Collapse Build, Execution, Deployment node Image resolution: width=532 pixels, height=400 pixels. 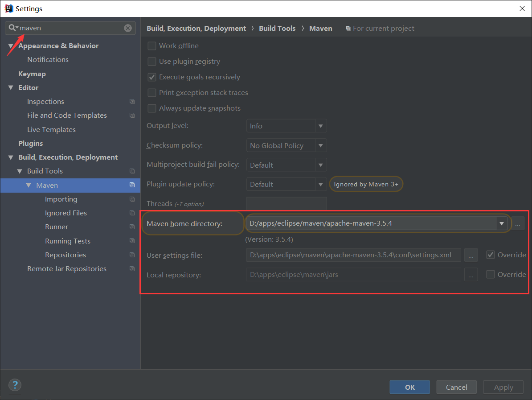(x=11, y=157)
